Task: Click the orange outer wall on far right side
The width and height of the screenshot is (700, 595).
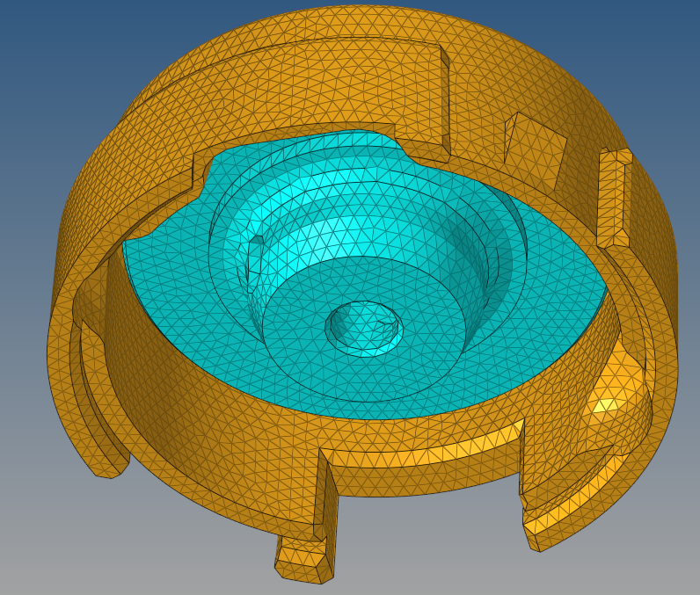Action: pyautogui.click(x=664, y=290)
